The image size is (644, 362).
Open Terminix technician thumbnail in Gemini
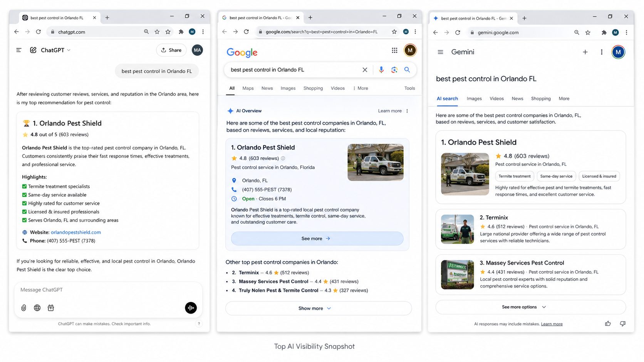click(457, 229)
